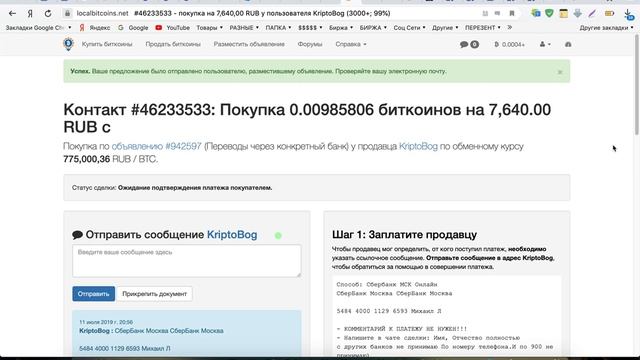Viewport: 640px width, 360px height.
Task: Open объявлению #942597 link
Action: coord(156,146)
